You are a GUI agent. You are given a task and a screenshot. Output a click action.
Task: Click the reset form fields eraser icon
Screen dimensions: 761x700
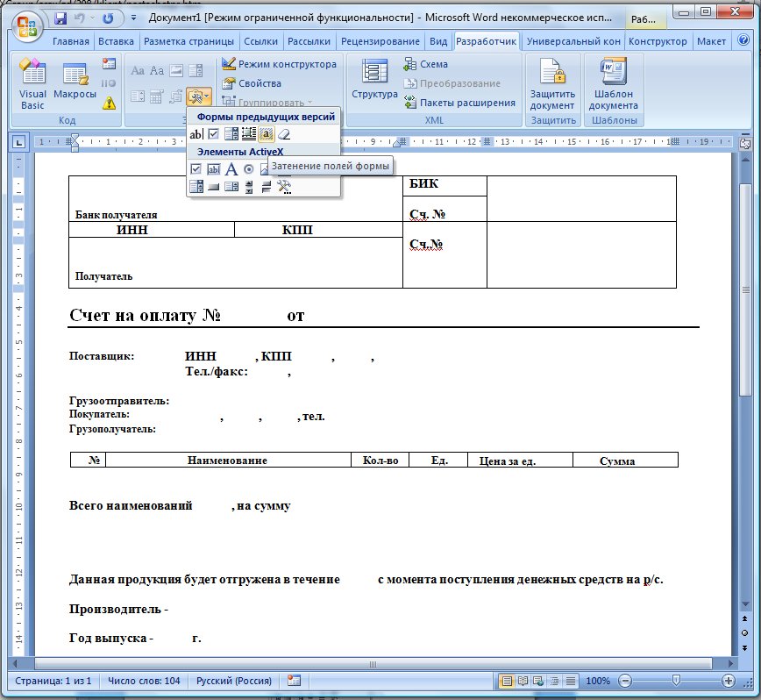tap(283, 134)
